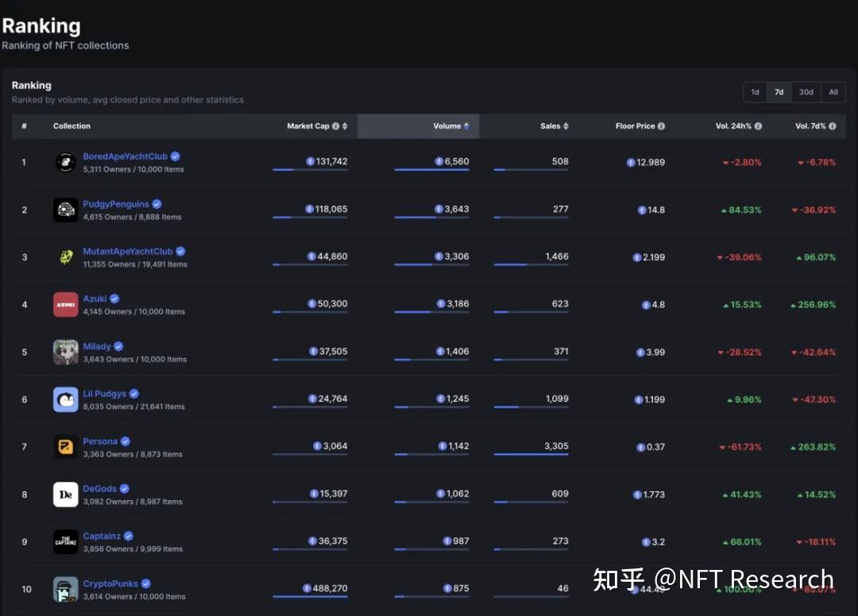Open the Azuki collection avatar
The width and height of the screenshot is (858, 616).
click(x=66, y=305)
